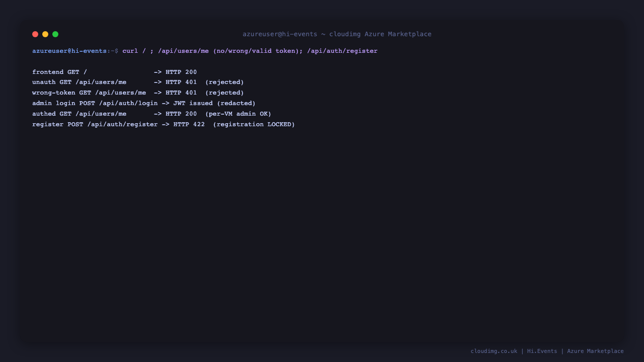Click '(registration LOCKED)' text
The image size is (644, 362).
click(x=254, y=124)
